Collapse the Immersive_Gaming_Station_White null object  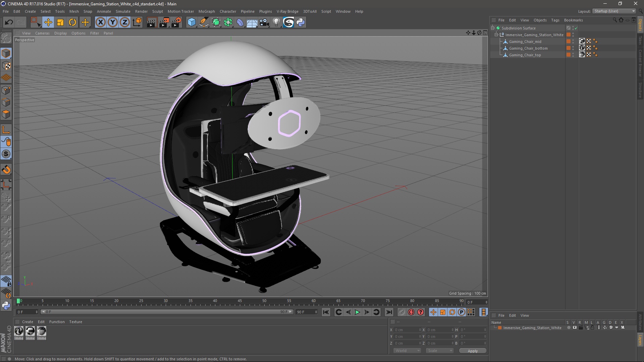[x=496, y=35]
